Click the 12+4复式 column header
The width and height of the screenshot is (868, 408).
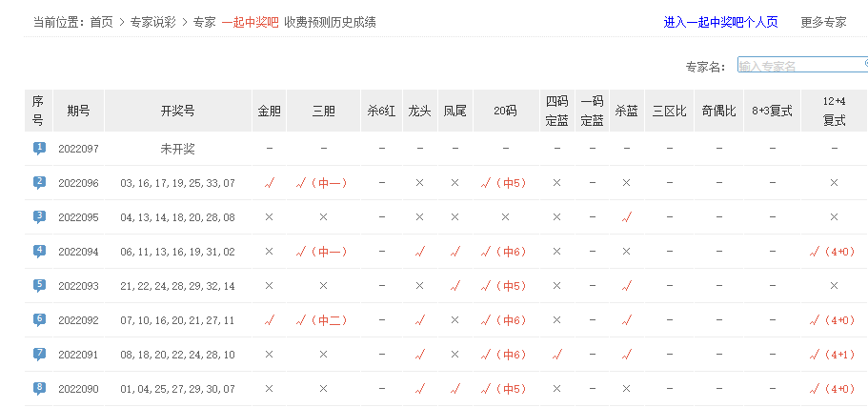point(834,111)
